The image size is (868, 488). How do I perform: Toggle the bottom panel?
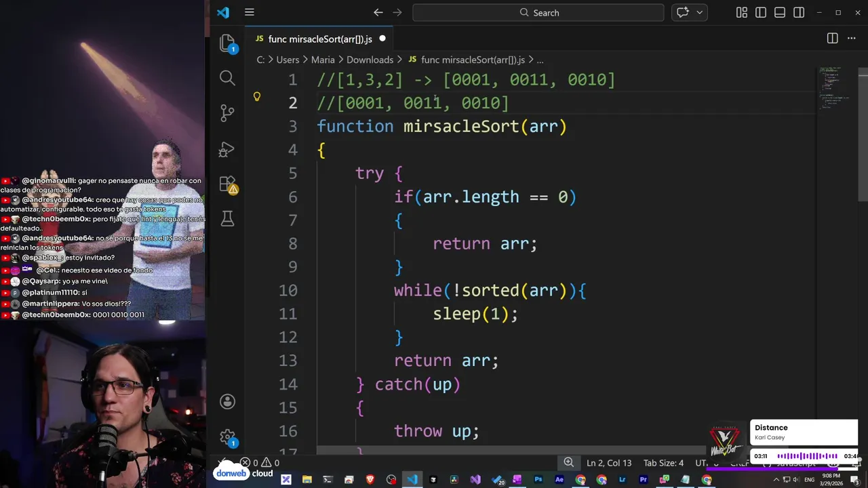click(780, 12)
